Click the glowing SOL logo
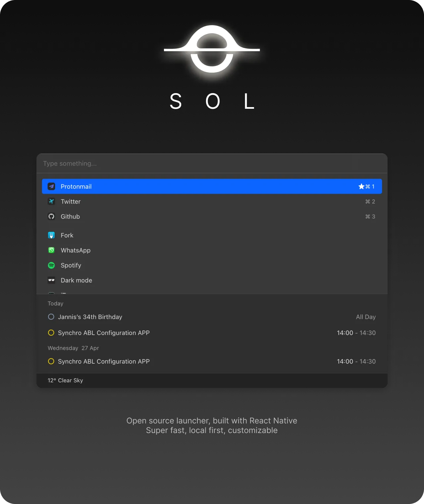The height and width of the screenshot is (504, 424). coord(212,50)
